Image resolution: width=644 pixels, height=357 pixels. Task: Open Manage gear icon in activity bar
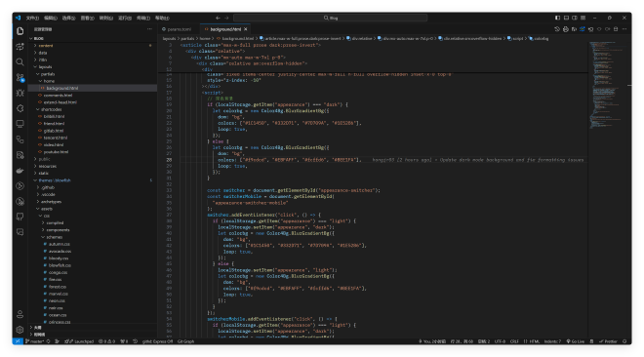point(20,330)
